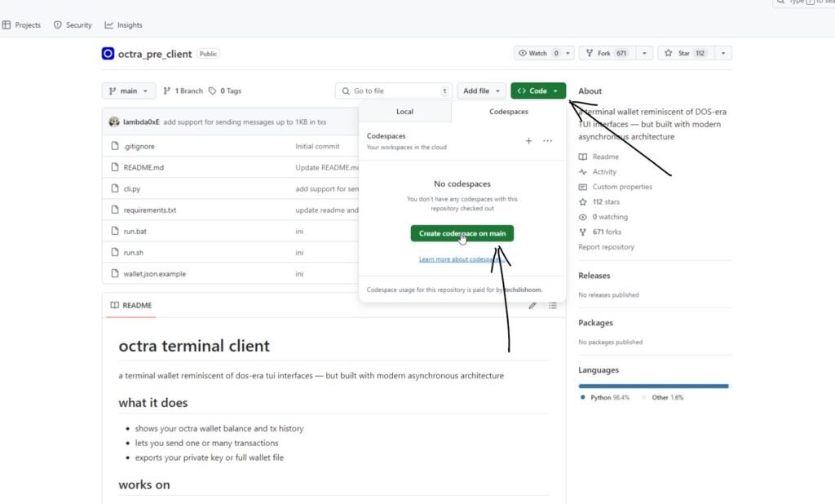
Task: Open the cli.py file
Action: (131, 188)
